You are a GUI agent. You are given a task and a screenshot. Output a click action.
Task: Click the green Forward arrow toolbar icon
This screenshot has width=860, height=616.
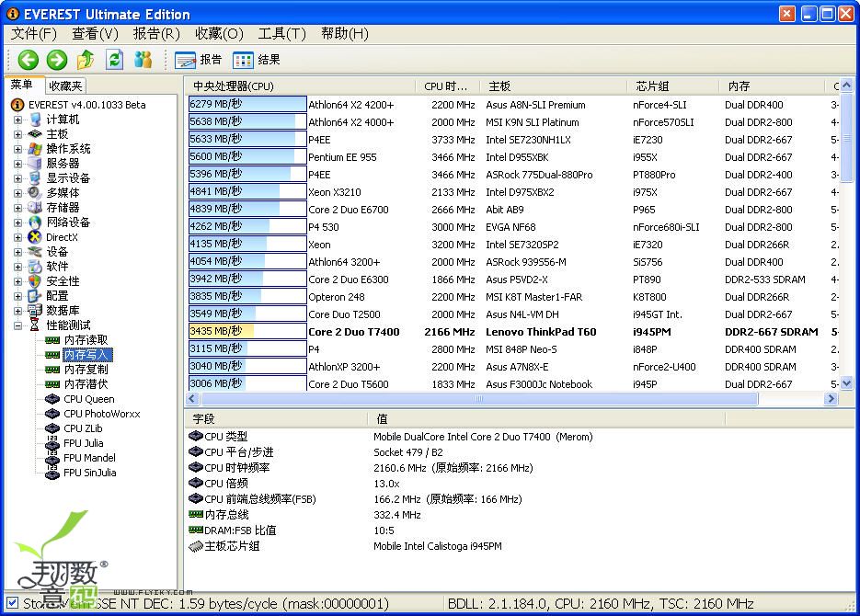57,60
